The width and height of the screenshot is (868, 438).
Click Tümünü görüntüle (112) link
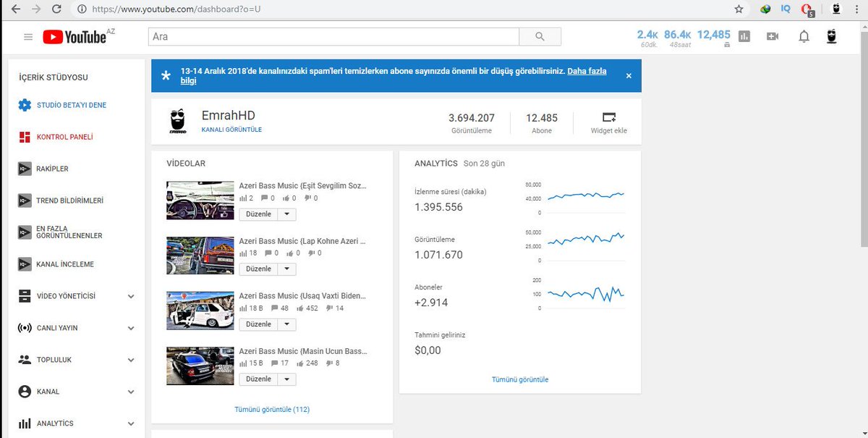[x=272, y=410]
